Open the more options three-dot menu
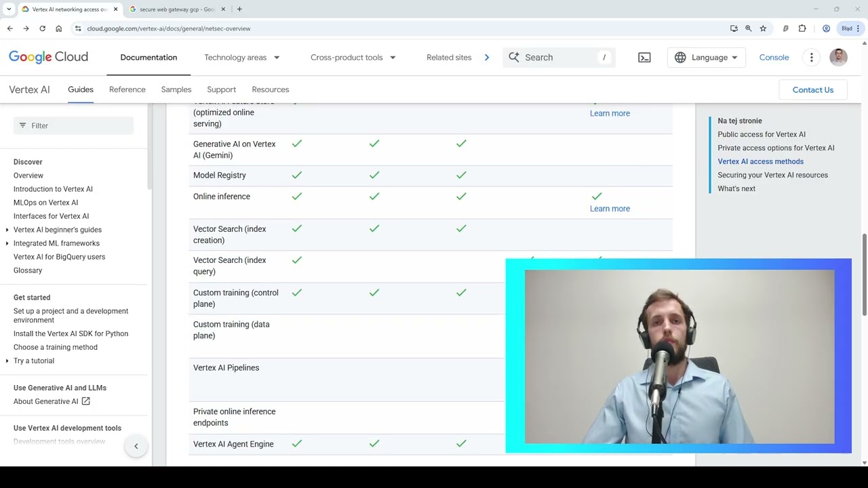The width and height of the screenshot is (868, 488). pyautogui.click(x=811, y=58)
